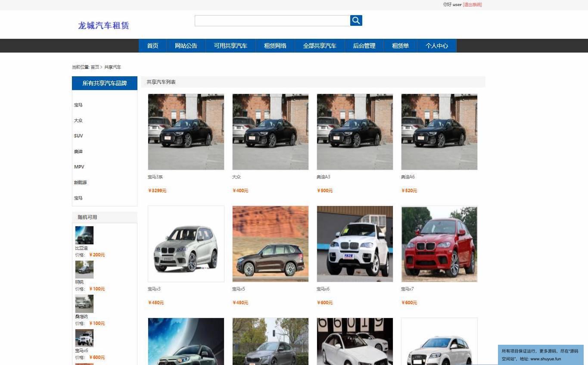This screenshot has height=365, width=588.
Task: Click the 宝马x7 title text
Action: point(408,289)
